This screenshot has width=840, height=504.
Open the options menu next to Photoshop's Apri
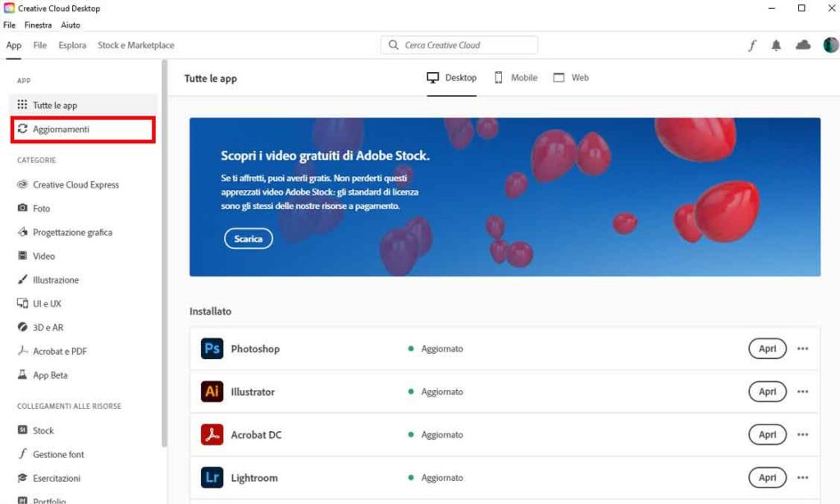(x=801, y=348)
